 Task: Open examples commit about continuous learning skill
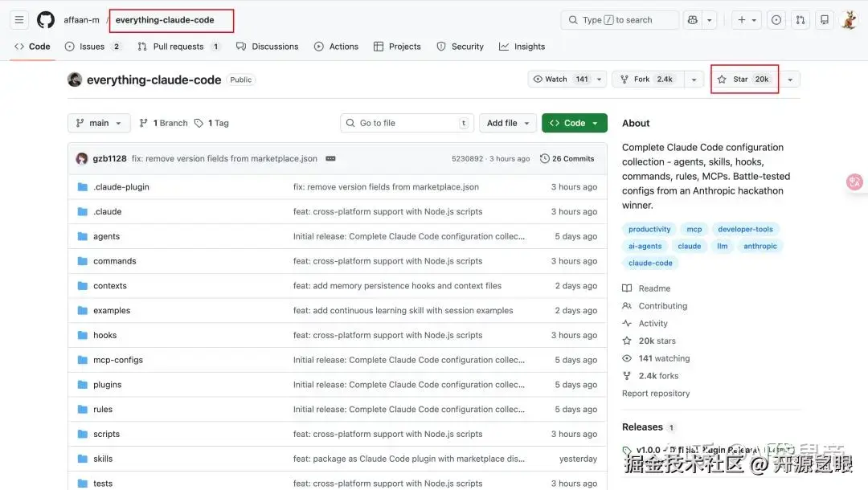point(403,311)
